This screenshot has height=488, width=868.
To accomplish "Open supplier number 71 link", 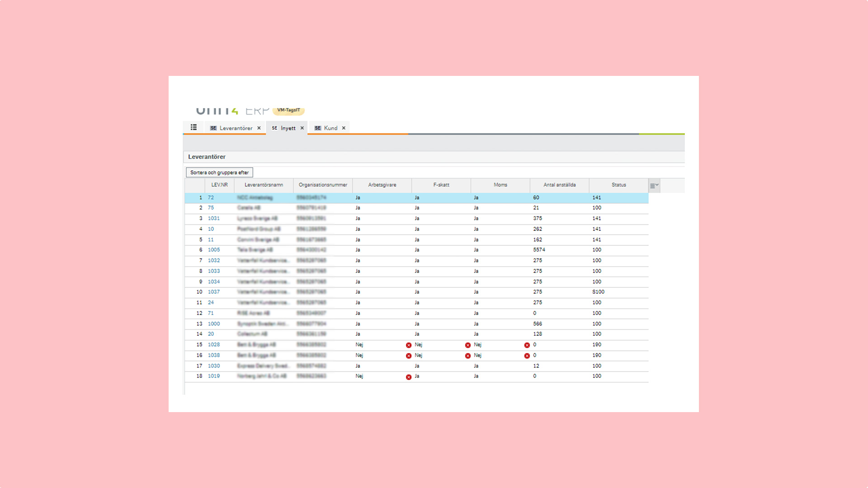I will tap(211, 313).
